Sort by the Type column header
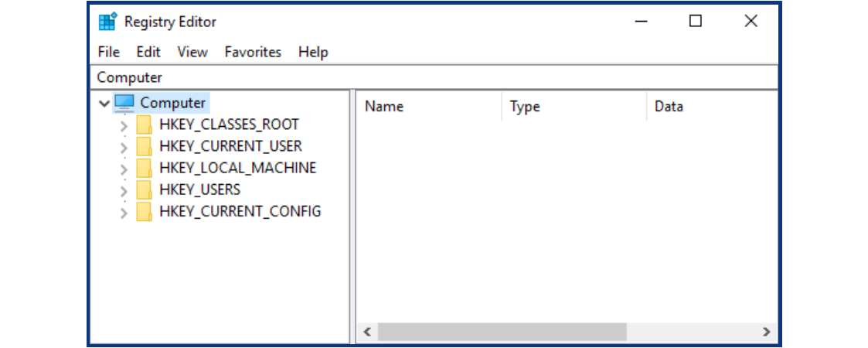Image resolution: width=868 pixels, height=348 pixels. pyautogui.click(x=574, y=107)
